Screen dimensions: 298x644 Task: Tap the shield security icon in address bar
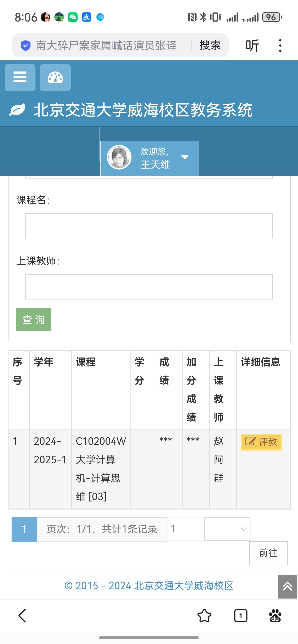26,45
